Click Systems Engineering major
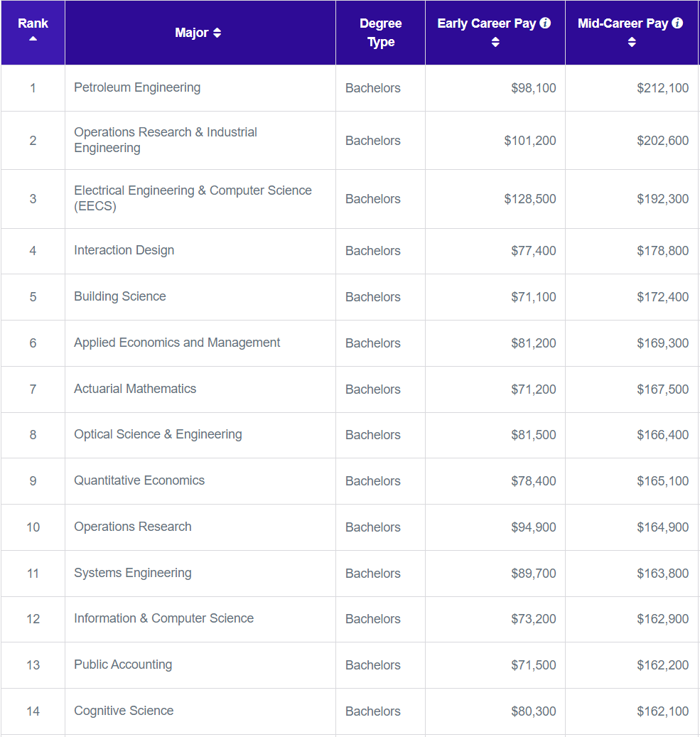The width and height of the screenshot is (700, 737). (133, 573)
